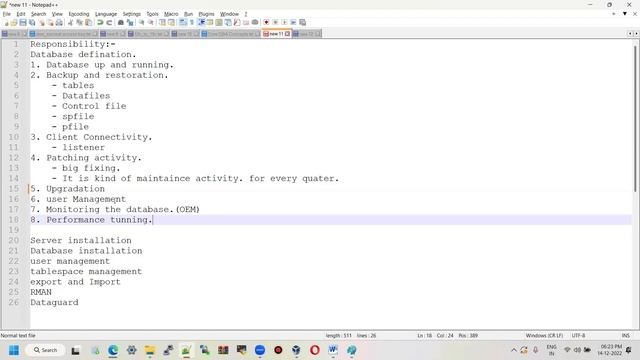Screen dimensions: 640x360
Task: Click the Print toolbar icon
Action: (x=59, y=22)
